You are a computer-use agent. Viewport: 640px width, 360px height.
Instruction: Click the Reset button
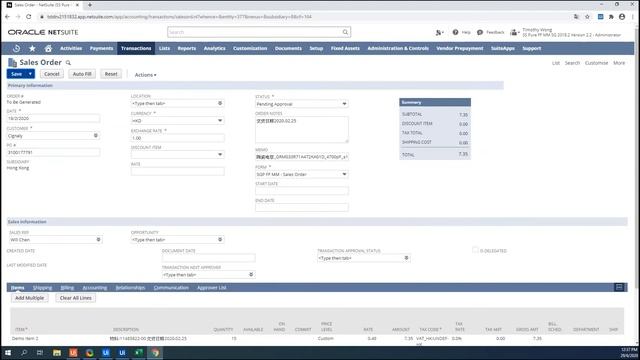click(111, 74)
